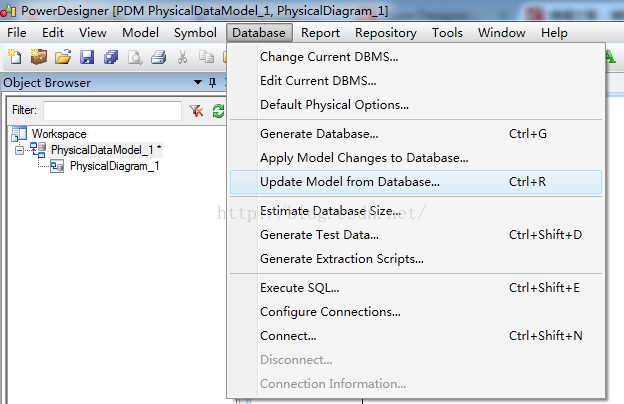Open the File menu
Image resolution: width=624 pixels, height=404 pixels.
[x=17, y=33]
